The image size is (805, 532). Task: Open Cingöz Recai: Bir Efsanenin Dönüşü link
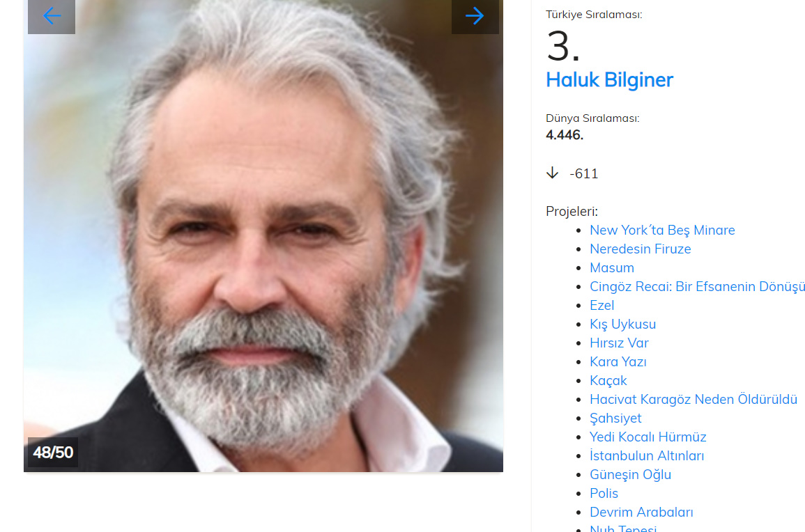697,286
